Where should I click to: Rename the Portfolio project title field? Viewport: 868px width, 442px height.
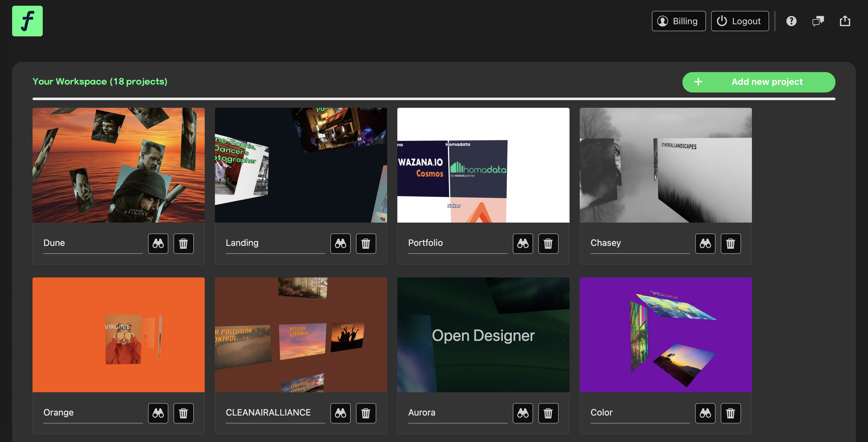click(x=458, y=243)
